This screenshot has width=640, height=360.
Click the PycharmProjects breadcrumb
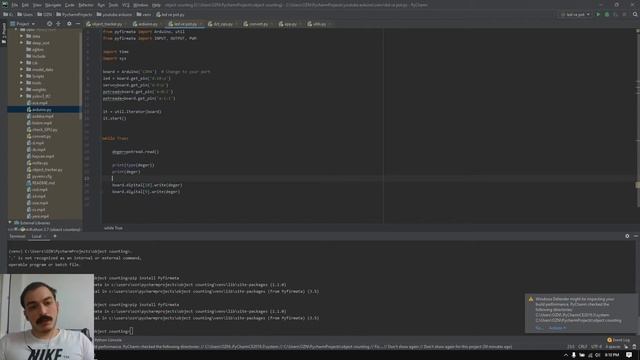click(x=74, y=14)
